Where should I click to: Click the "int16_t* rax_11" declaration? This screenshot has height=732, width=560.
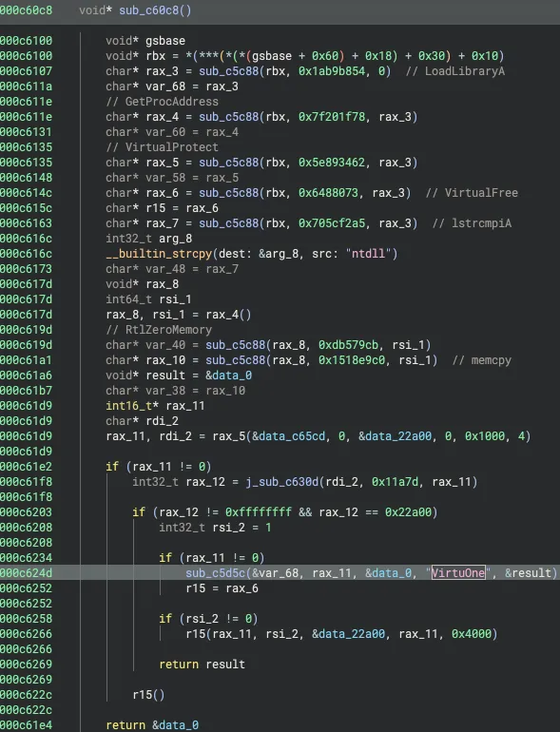coord(155,406)
